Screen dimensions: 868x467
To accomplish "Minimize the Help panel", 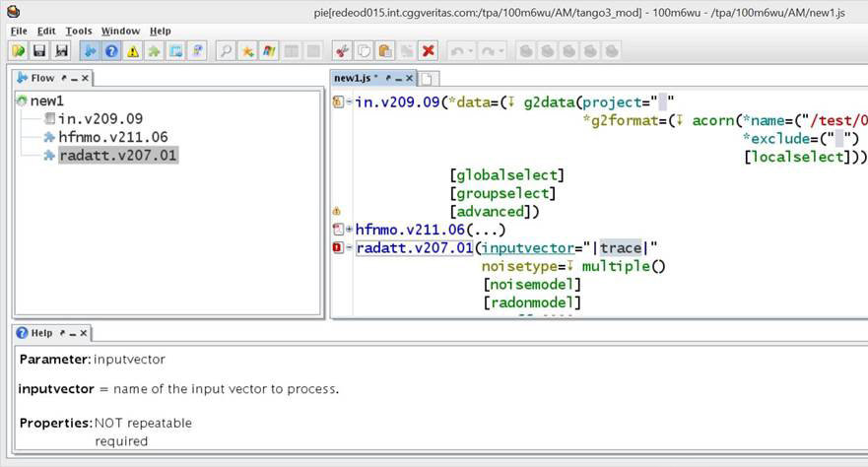I will pos(73,334).
